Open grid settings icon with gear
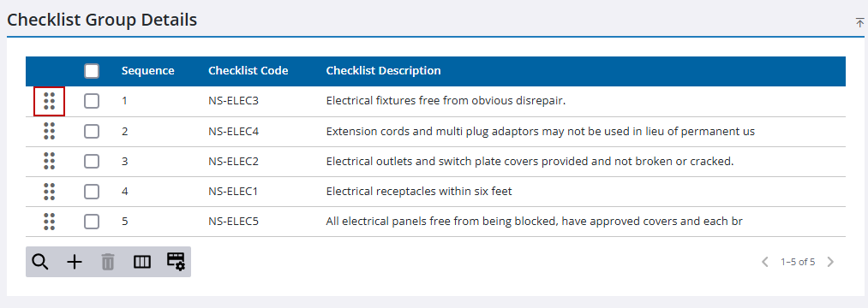Screen dimensions: 868x308 [176, 262]
